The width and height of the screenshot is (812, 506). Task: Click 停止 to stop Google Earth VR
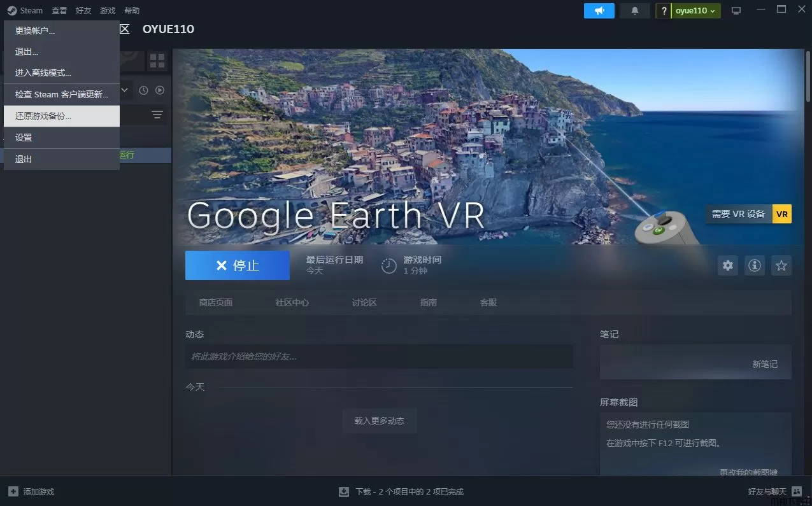237,265
